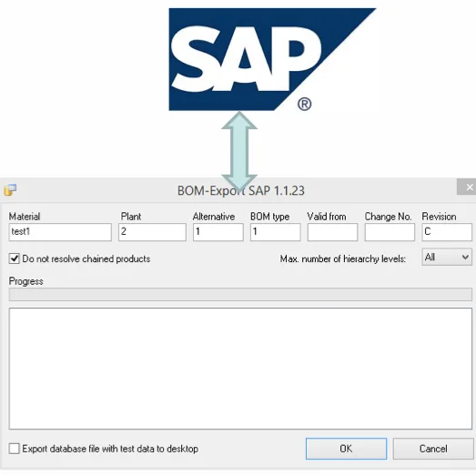
Task: Uncheck Do not resolve chained products
Action: (x=14, y=258)
